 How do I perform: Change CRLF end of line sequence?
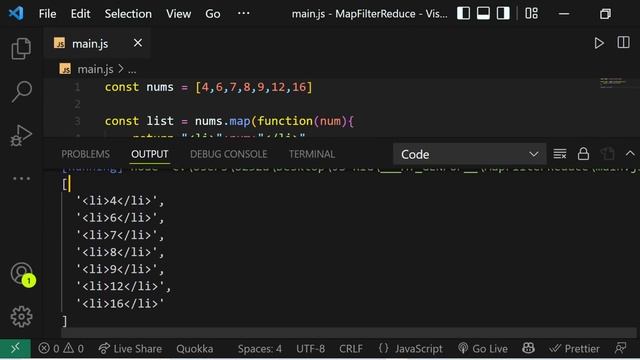(351, 349)
